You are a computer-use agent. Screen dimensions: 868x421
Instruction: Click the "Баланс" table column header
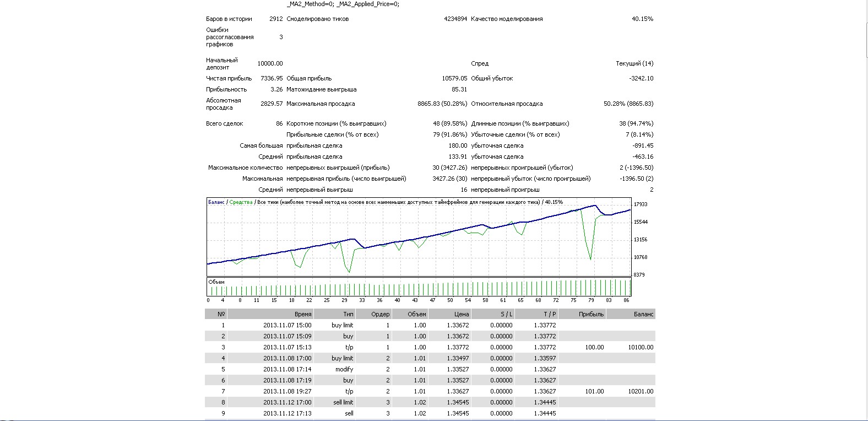[643, 314]
